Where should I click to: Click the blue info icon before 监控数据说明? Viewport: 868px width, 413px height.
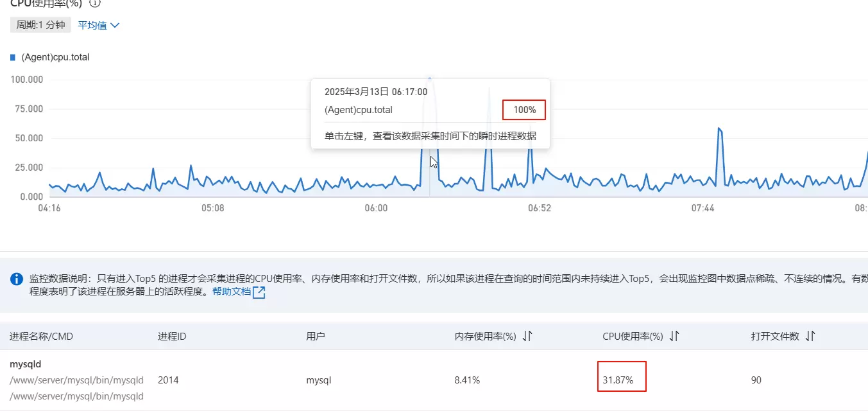click(x=17, y=279)
